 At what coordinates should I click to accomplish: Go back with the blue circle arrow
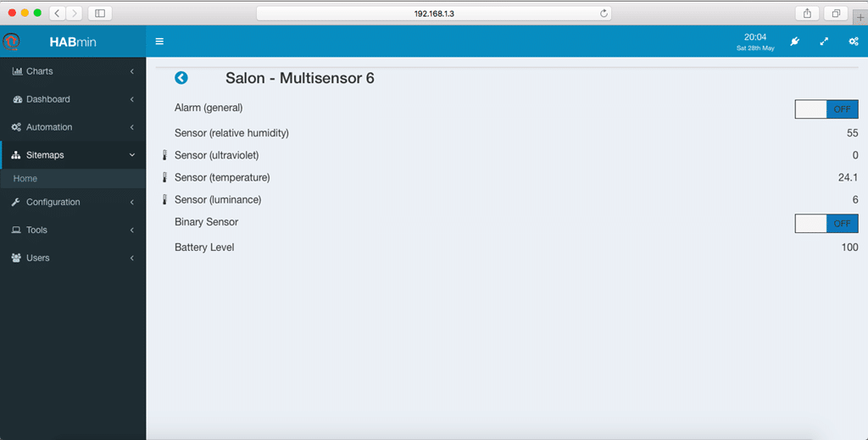pyautogui.click(x=181, y=78)
